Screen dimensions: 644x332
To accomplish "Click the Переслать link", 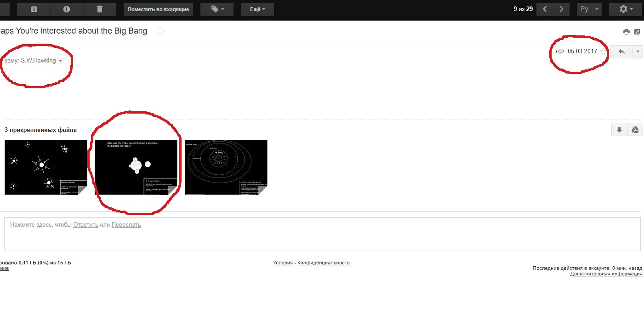I will (126, 225).
